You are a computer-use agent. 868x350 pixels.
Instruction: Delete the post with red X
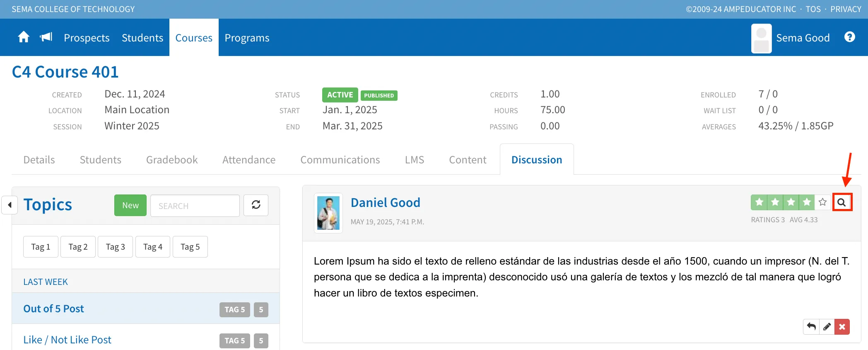coord(842,327)
